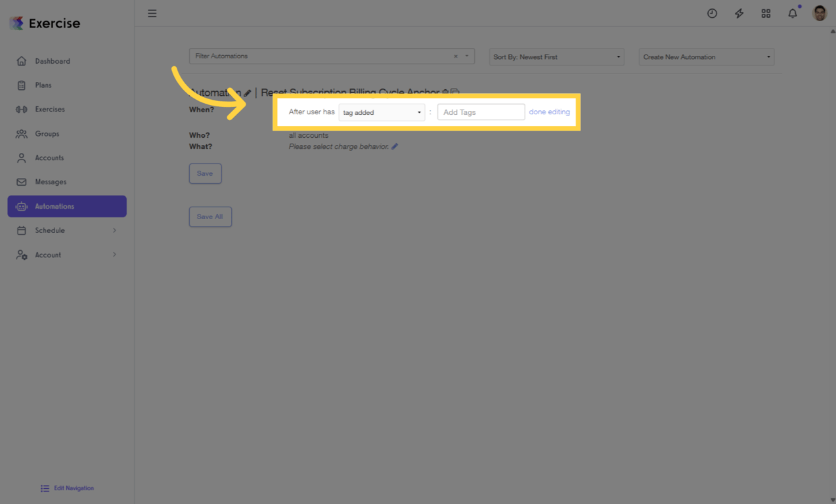
Task: Clear the Filter Automations field
Action: tap(456, 56)
